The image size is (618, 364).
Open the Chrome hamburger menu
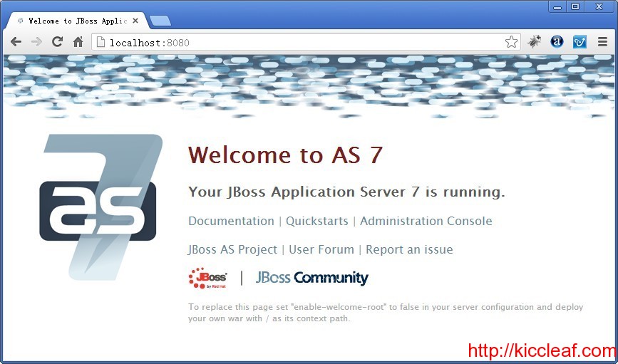click(x=602, y=42)
